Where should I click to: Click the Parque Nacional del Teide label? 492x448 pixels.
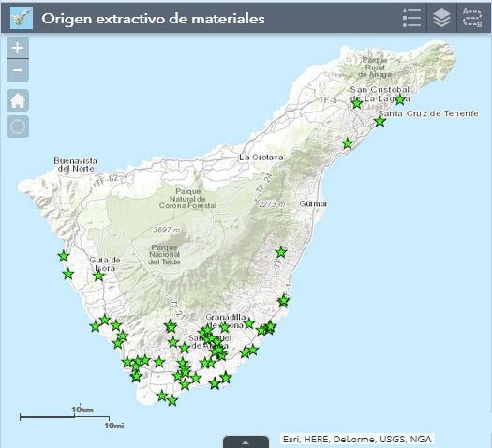[x=164, y=254]
